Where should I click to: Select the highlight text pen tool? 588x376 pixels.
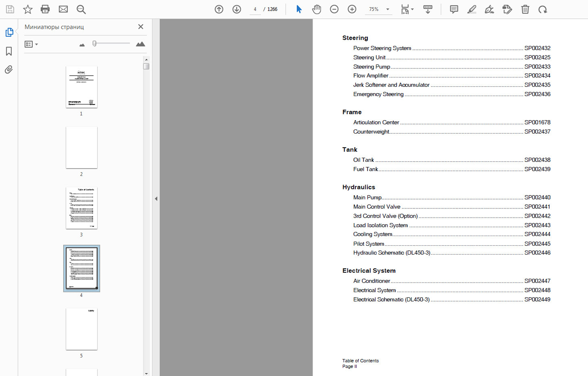[472, 9]
